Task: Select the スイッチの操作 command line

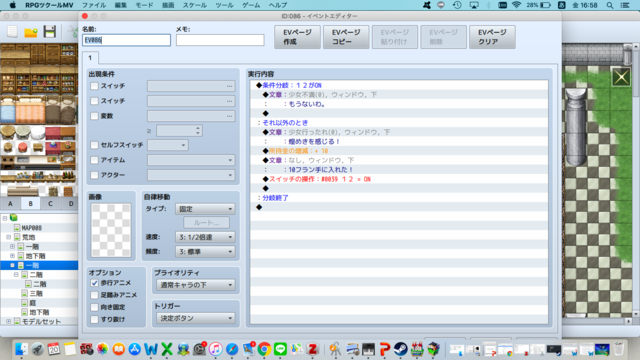Action: point(399,179)
